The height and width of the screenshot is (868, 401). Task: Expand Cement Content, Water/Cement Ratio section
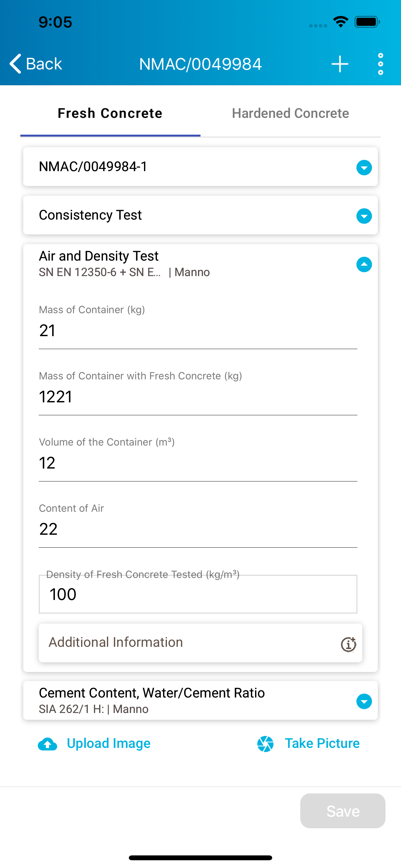[364, 701]
